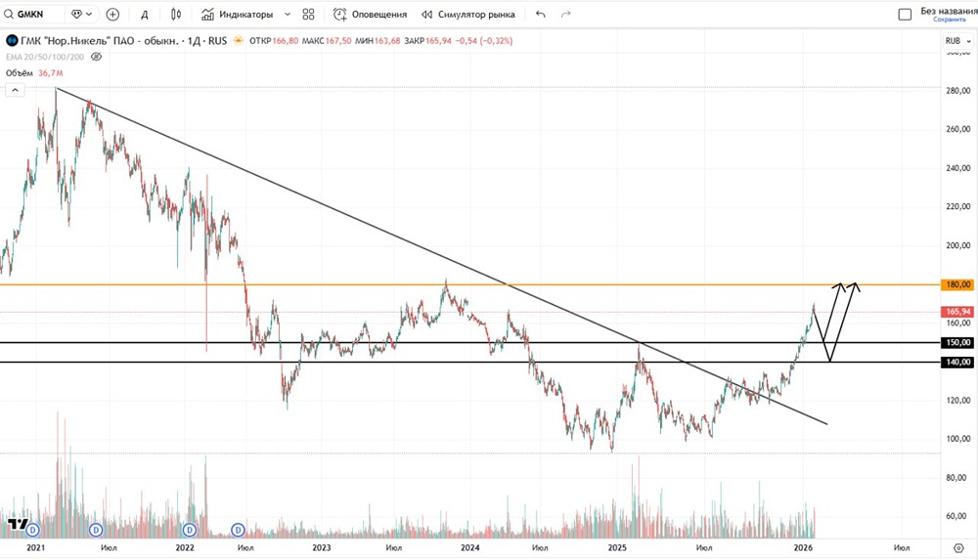Click the 140,00 horizontal line label
Viewport: 978px width, 560px height.
point(958,362)
